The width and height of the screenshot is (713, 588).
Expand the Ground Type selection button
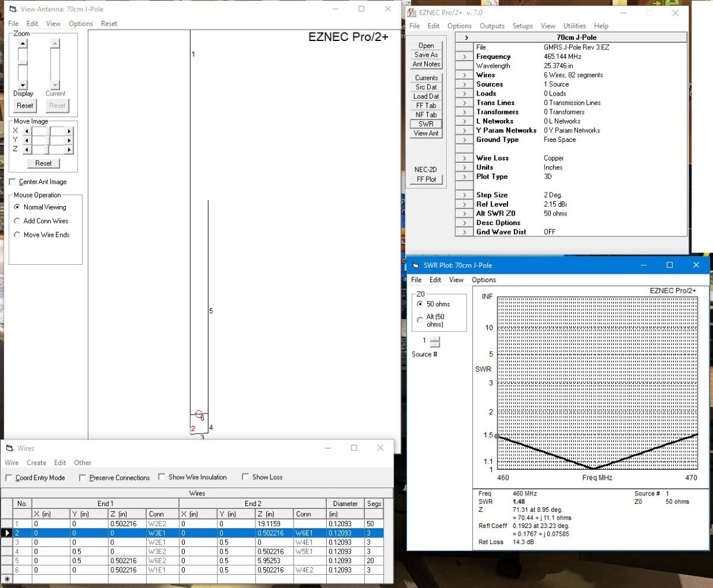tap(464, 140)
